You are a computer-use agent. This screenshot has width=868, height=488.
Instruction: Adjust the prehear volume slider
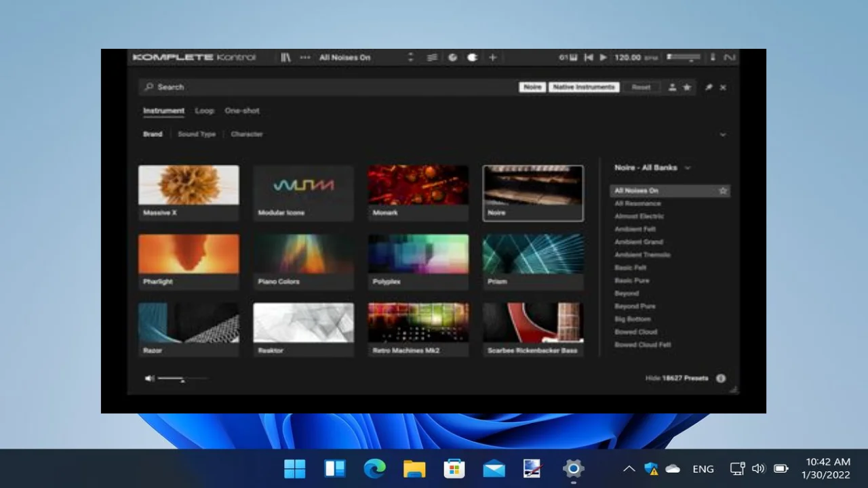pos(182,378)
